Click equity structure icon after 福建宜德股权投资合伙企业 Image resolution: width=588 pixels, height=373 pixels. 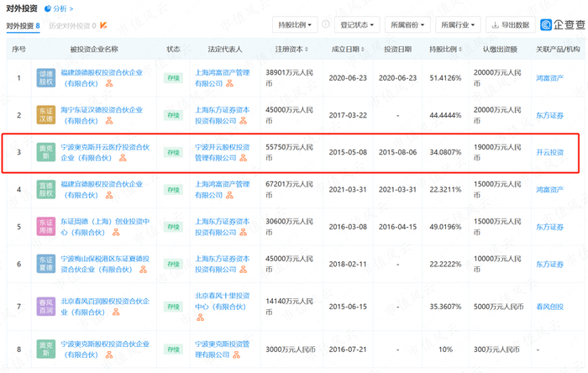[x=109, y=195]
